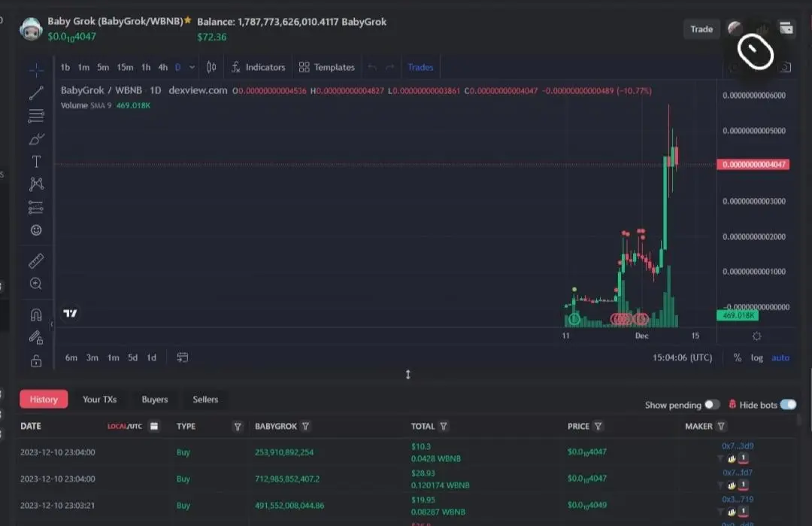
Task: Open the emoji icons tool
Action: pos(36,230)
